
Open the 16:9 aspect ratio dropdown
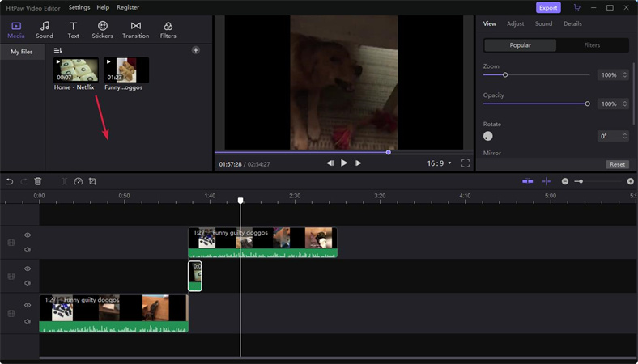(437, 163)
